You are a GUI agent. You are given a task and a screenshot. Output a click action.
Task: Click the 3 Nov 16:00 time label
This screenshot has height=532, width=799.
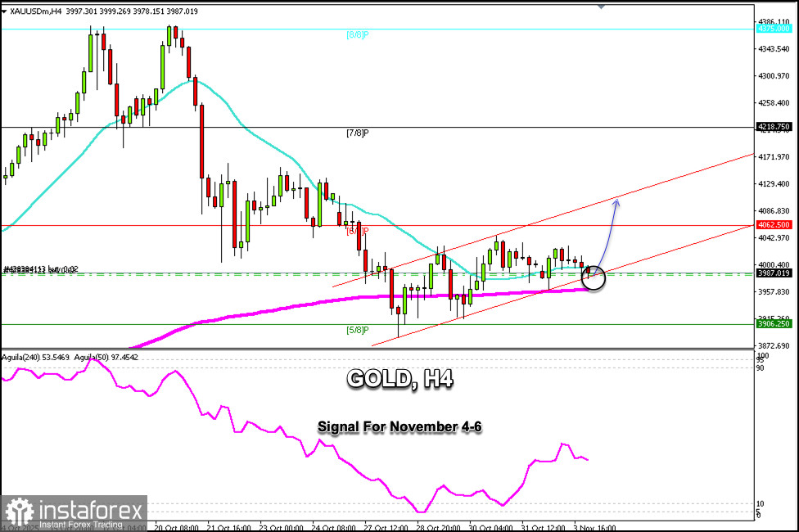point(594,527)
